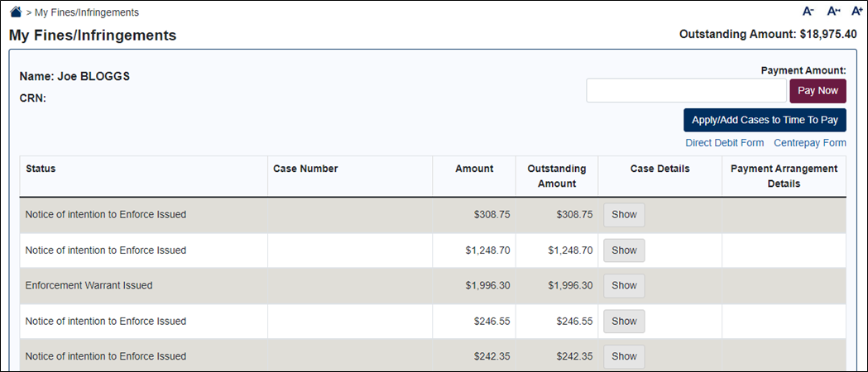Reset text size with middle A icon
Viewport: 868px width, 372px height.
click(x=833, y=11)
